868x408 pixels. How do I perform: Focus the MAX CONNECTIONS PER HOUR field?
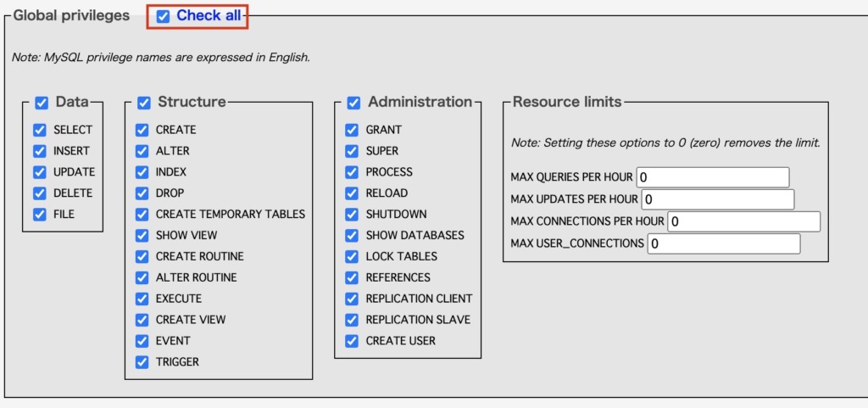(744, 221)
